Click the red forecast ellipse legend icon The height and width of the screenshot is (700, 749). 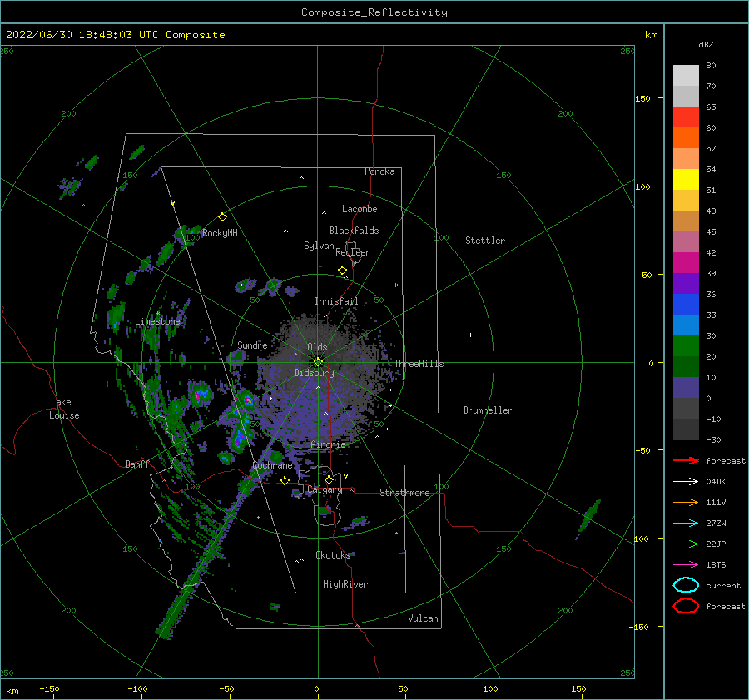(x=686, y=606)
